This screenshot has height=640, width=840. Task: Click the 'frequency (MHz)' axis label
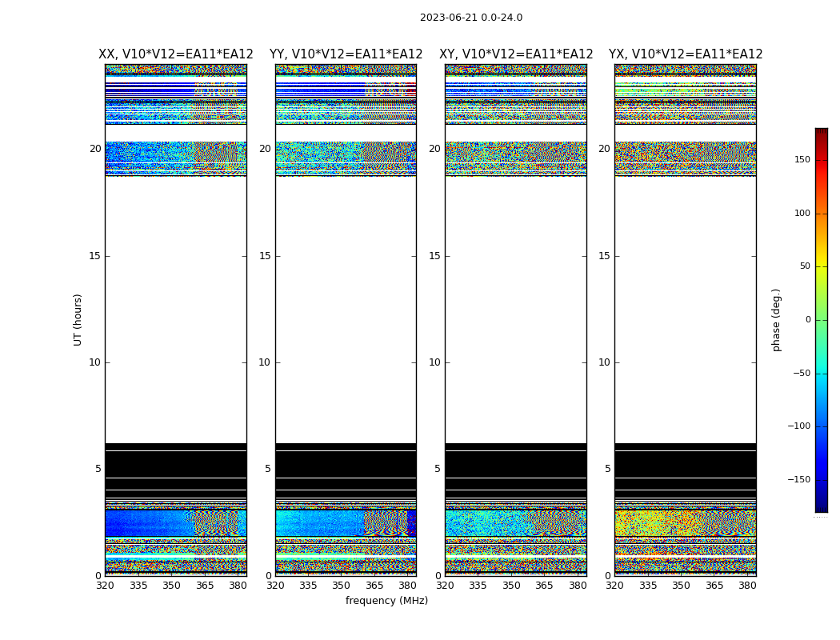click(x=386, y=600)
